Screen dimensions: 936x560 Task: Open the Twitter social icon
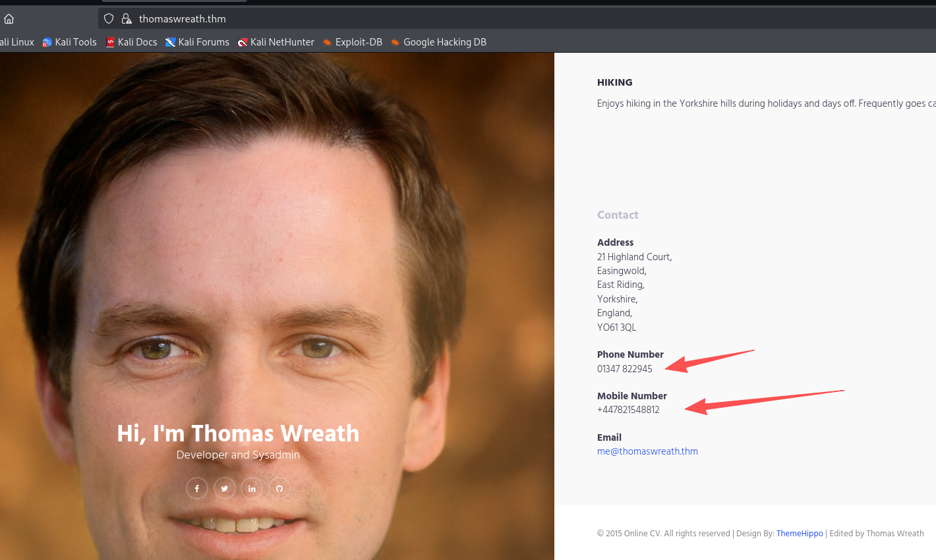(x=225, y=488)
